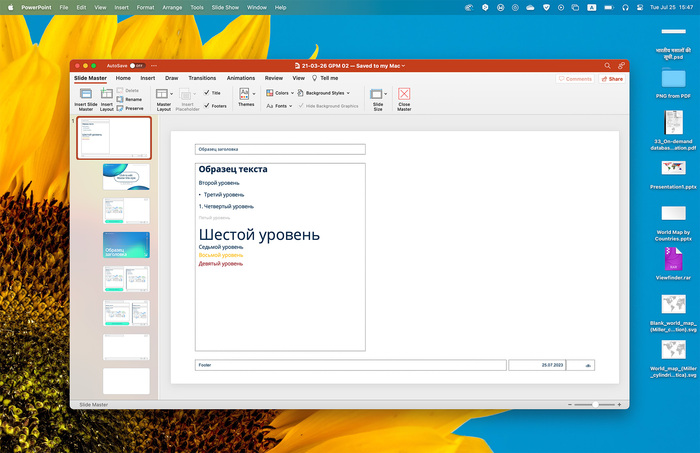Uncheck the Footers checkbox
700x453 pixels.
207,105
